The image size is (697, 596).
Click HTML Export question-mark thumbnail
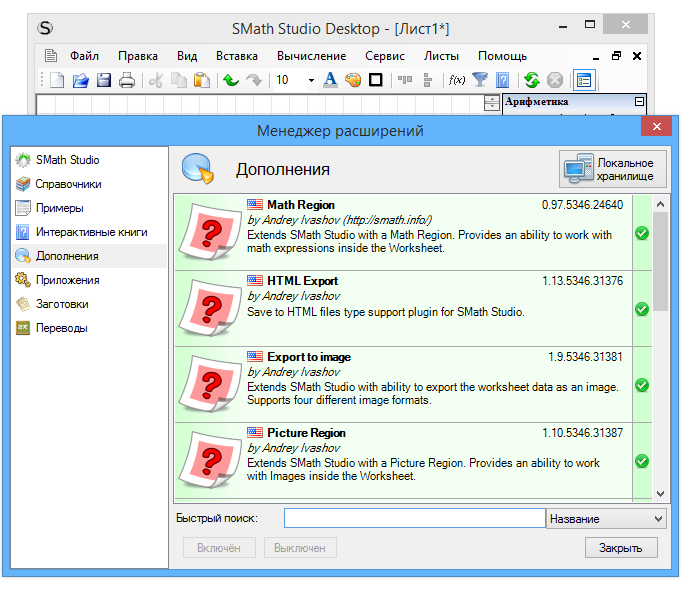pyautogui.click(x=210, y=308)
